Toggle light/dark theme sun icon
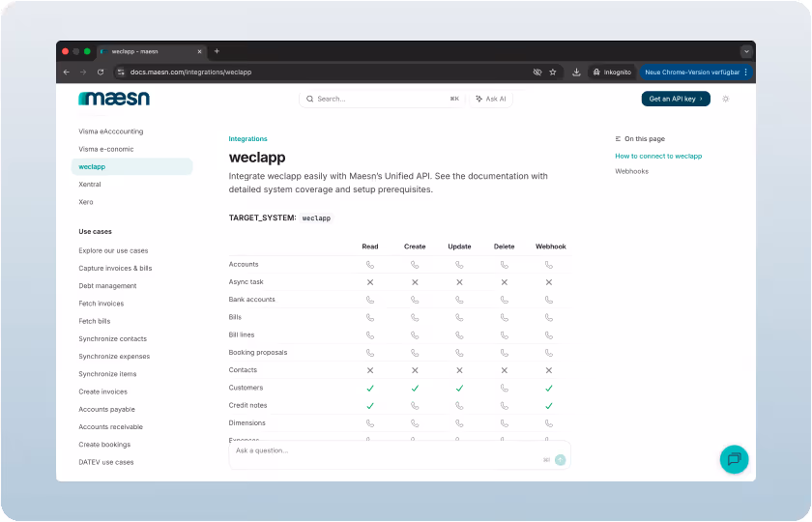 point(726,99)
